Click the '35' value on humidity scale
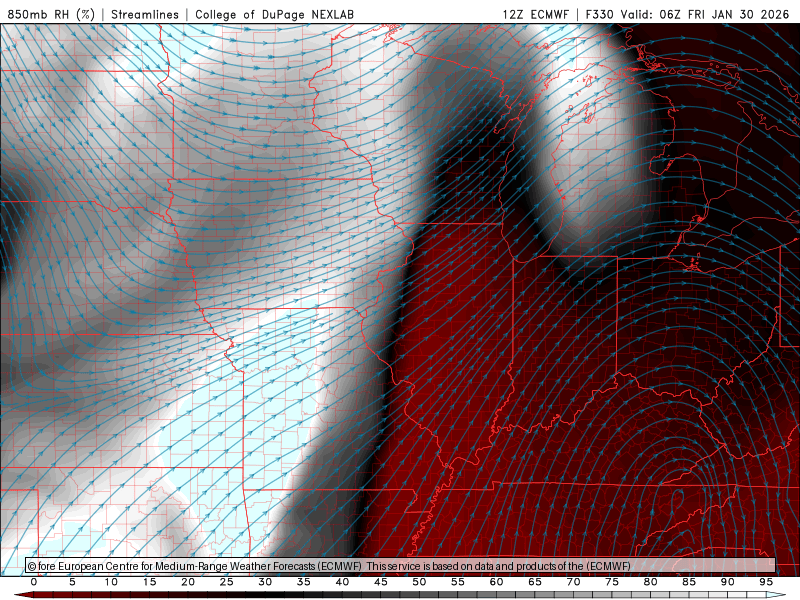Screen dimensions: 800x600 pos(304,582)
